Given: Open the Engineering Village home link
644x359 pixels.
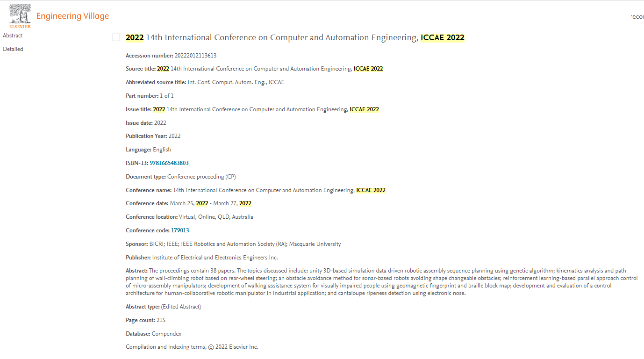Looking at the screenshot, I should click(72, 16).
